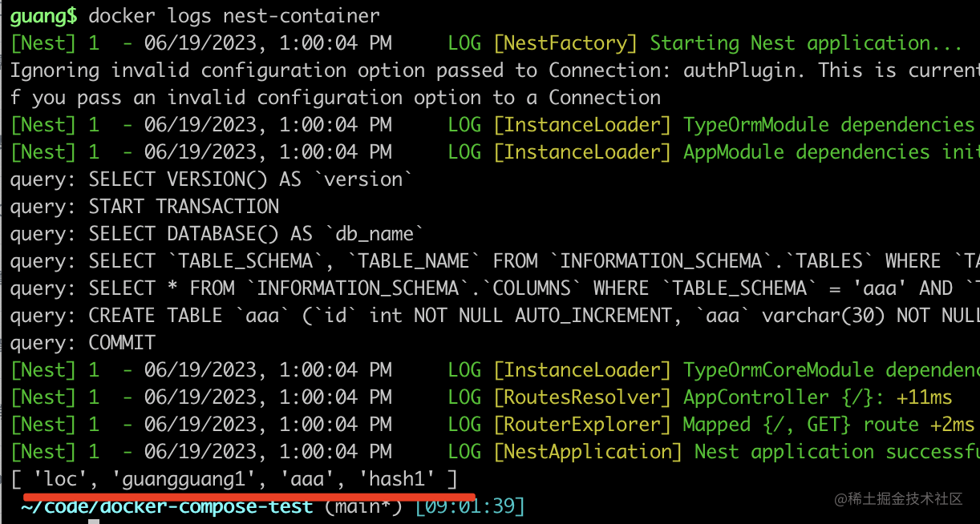
Task: Click the guang$ shell prompt
Action: coord(43,15)
